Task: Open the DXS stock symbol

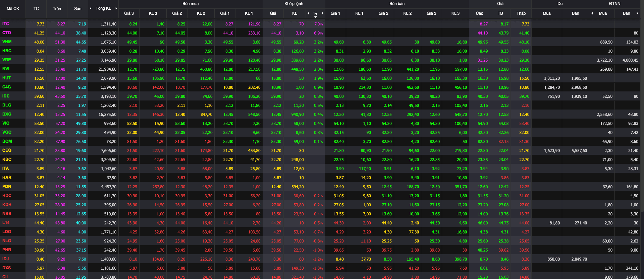Action: (6, 268)
